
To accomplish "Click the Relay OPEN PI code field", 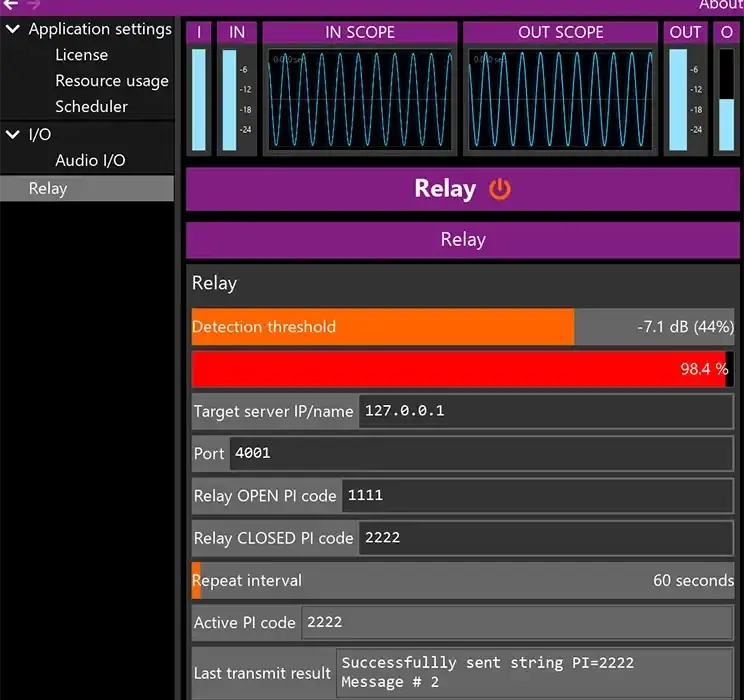I will pyautogui.click(x=537, y=495).
